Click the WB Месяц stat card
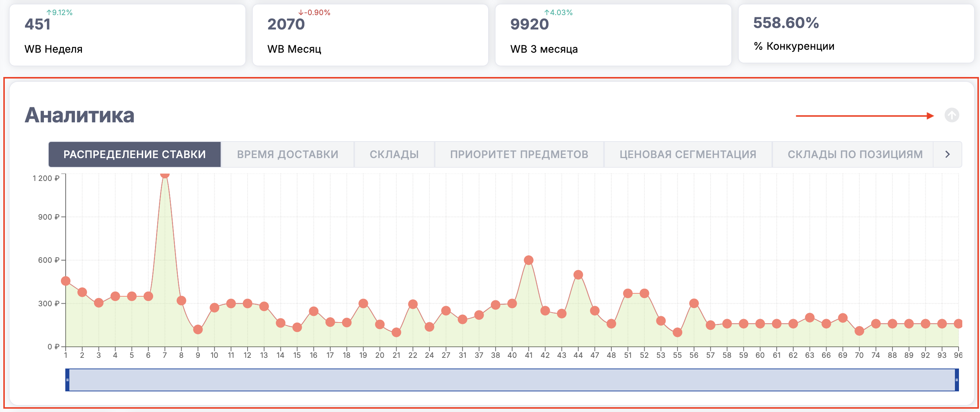980x412 pixels. coord(370,35)
